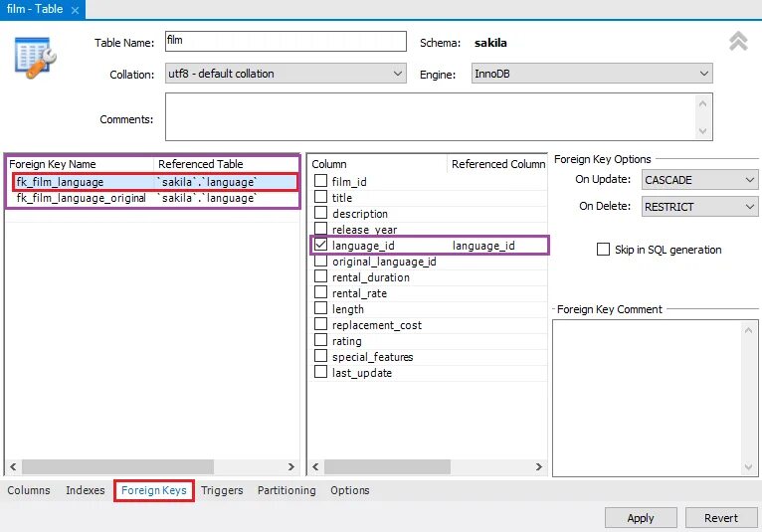The width and height of the screenshot is (762, 532).
Task: Check the original_language_id column checkbox
Action: click(x=320, y=261)
